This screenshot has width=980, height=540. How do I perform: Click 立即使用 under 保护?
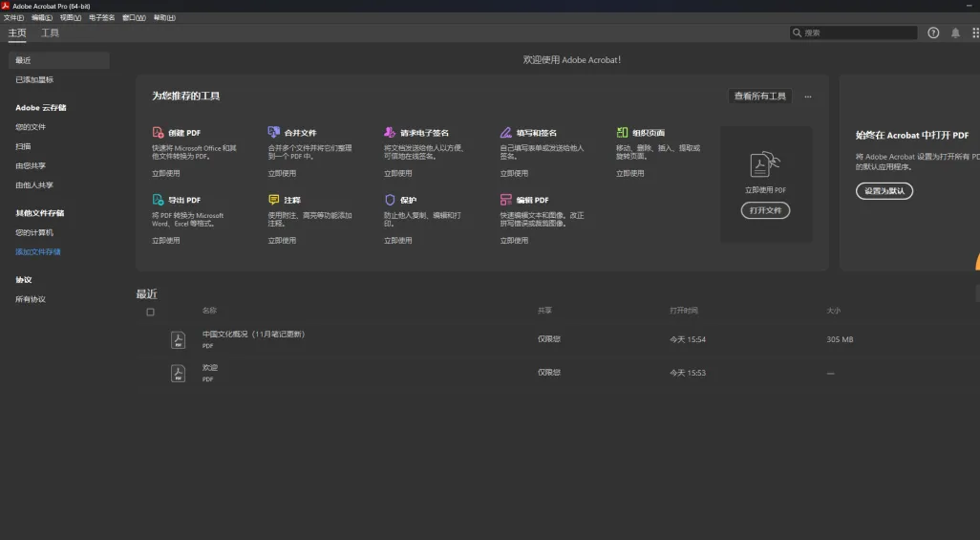(397, 240)
